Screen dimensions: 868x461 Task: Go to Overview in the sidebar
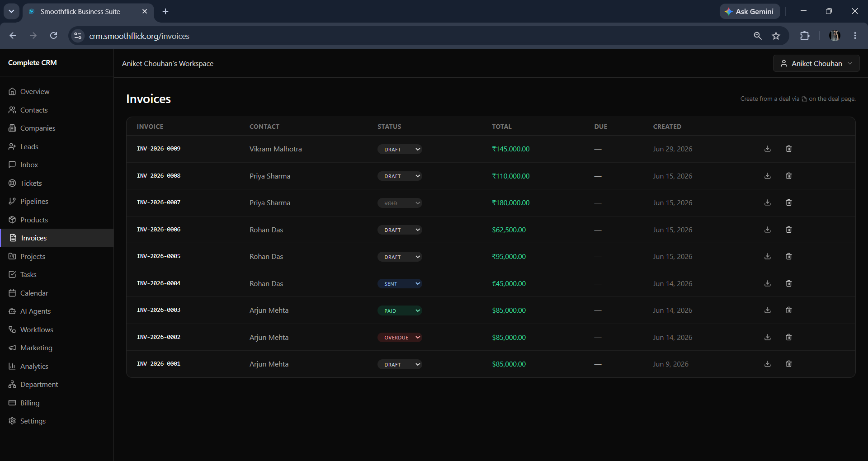tap(57, 91)
